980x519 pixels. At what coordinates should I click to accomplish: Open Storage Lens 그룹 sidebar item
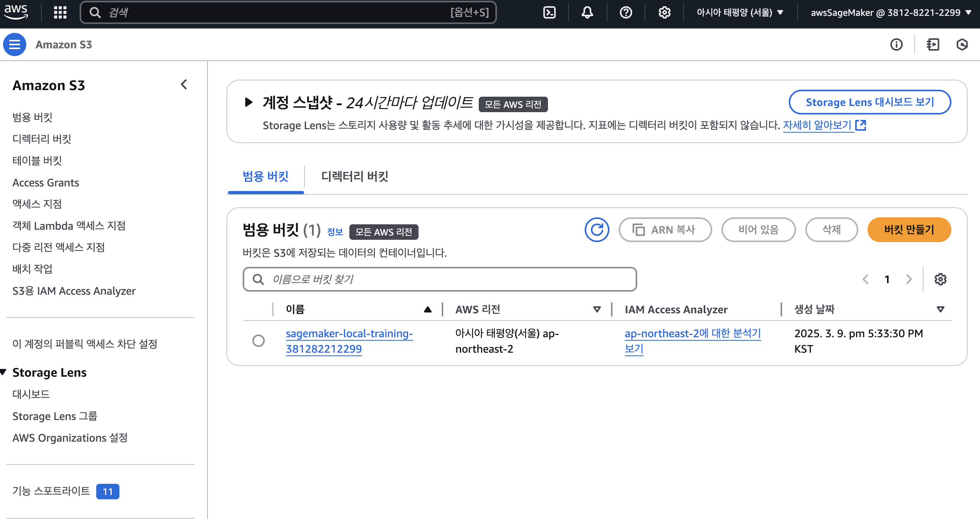click(55, 416)
